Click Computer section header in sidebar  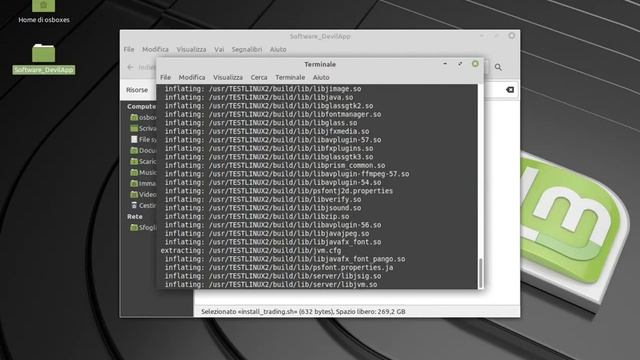click(141, 106)
